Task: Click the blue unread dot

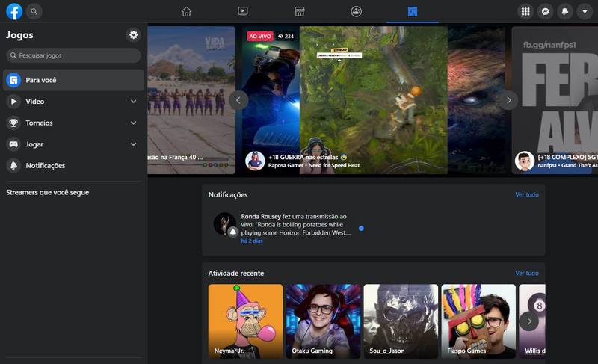Action: tap(361, 228)
